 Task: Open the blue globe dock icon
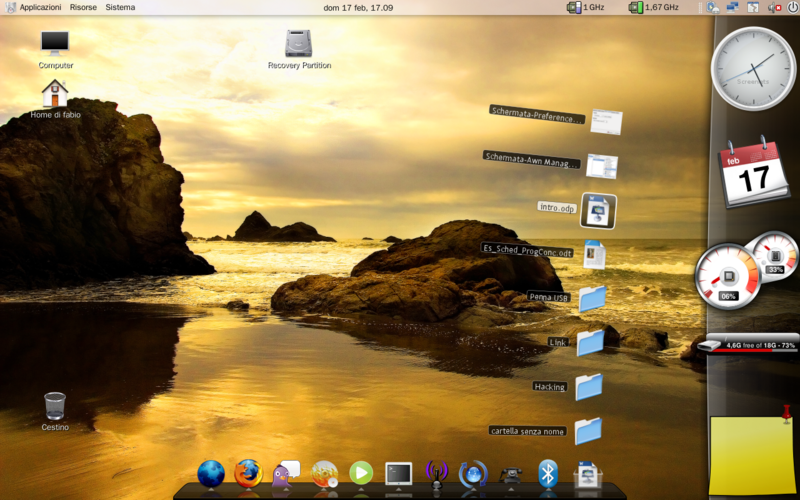coord(211,473)
